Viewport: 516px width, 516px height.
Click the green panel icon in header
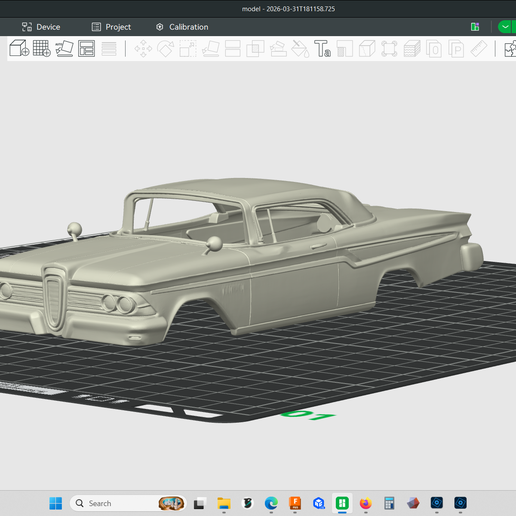pyautogui.click(x=475, y=27)
